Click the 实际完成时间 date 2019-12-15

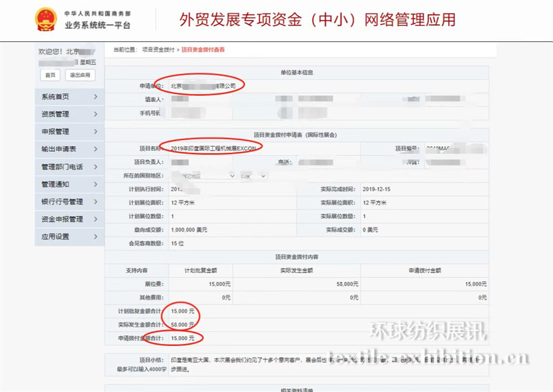coord(376,189)
